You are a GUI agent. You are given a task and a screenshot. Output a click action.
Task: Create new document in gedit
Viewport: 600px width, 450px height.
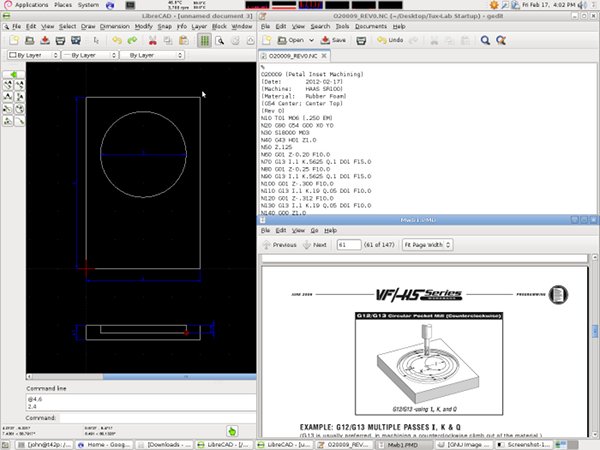[x=267, y=40]
